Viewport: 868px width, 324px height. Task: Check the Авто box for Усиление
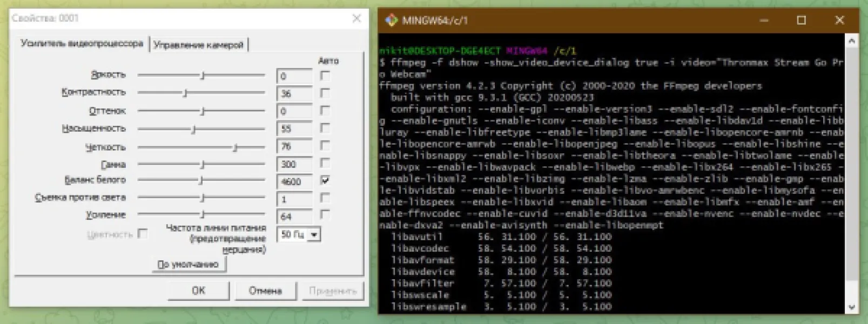tap(325, 215)
